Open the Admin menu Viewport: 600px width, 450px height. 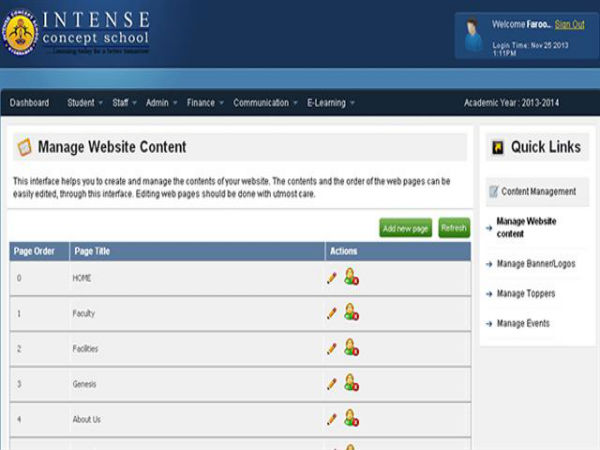[157, 103]
